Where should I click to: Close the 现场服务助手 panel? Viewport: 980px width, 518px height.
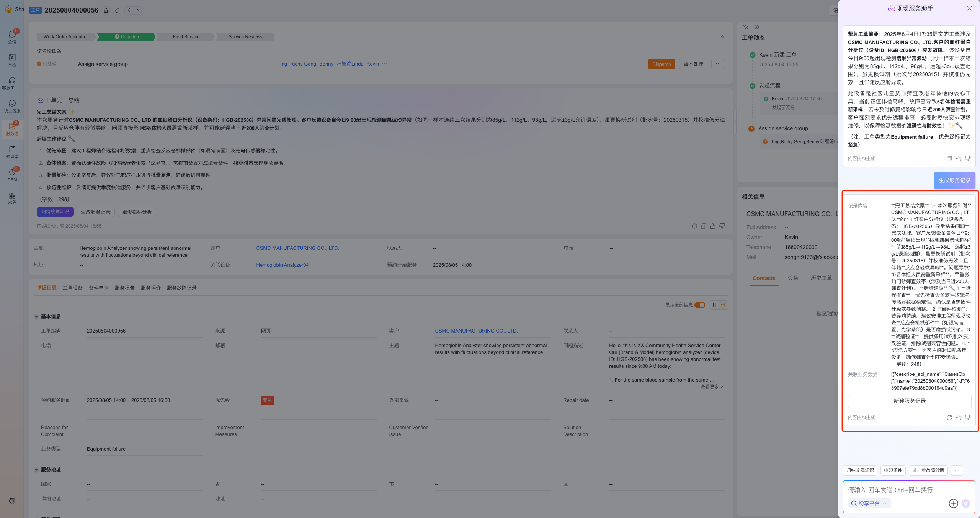pyautogui.click(x=969, y=8)
